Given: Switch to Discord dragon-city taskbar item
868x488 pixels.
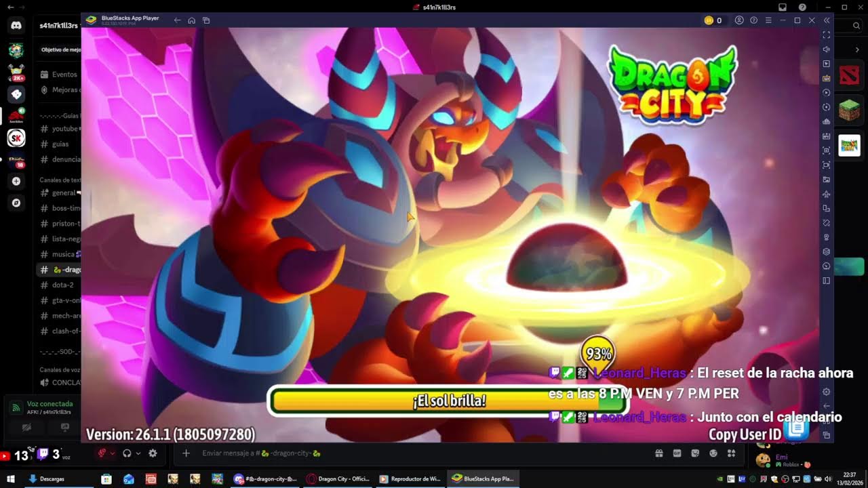Looking at the screenshot, I should (x=265, y=479).
